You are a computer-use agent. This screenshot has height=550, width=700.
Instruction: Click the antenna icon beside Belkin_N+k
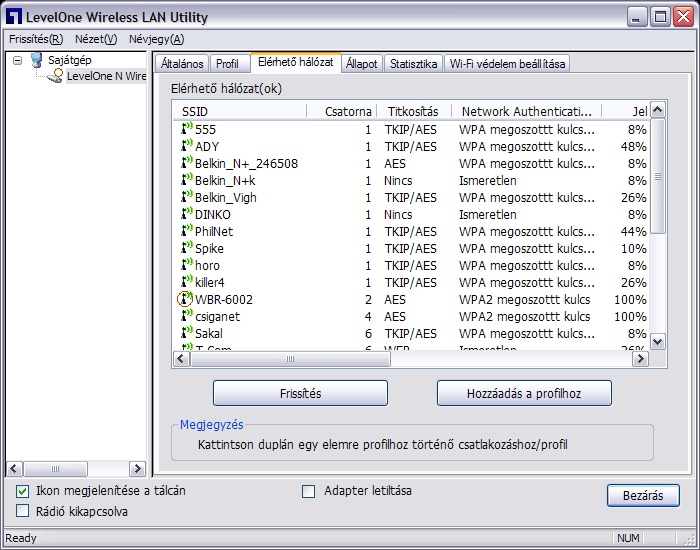[x=187, y=179]
